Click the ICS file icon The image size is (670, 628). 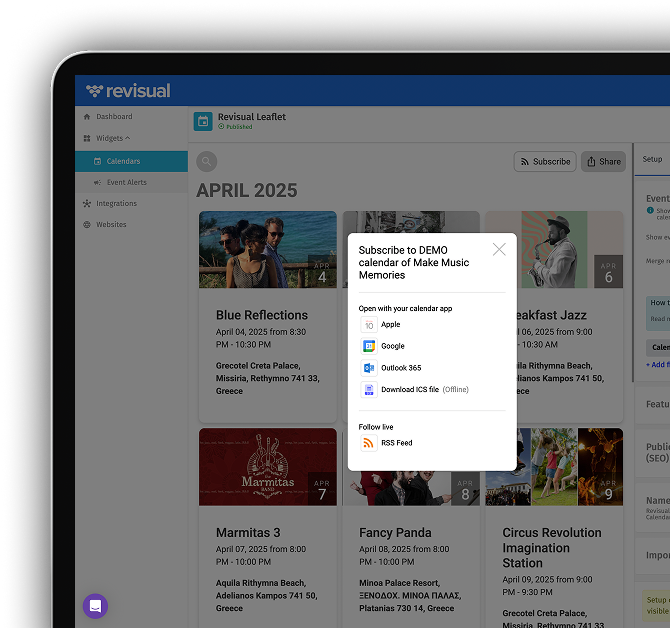pyautogui.click(x=369, y=390)
